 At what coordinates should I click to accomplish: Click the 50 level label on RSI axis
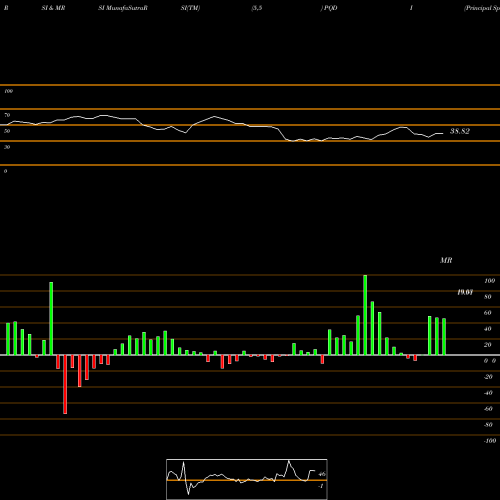(7, 131)
